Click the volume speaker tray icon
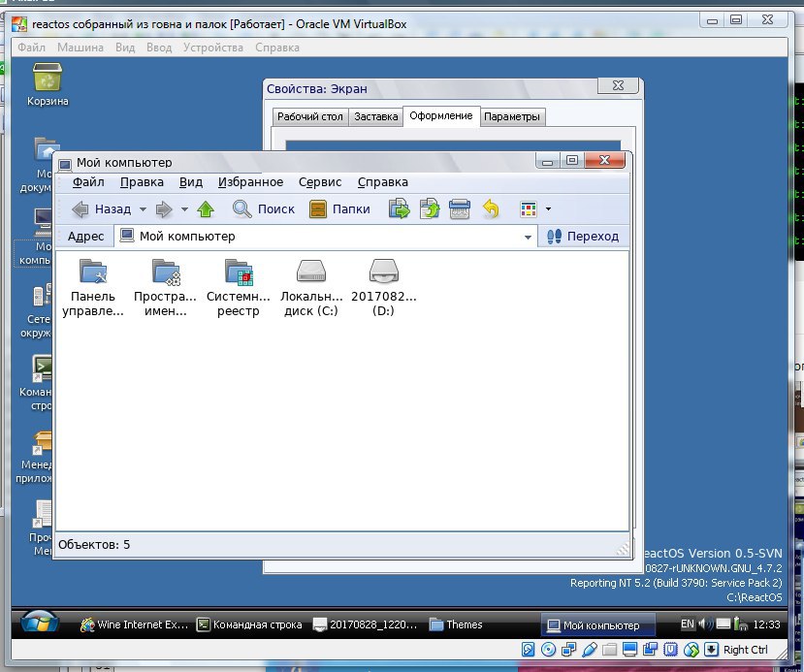This screenshot has height=672, width=804. [705, 624]
